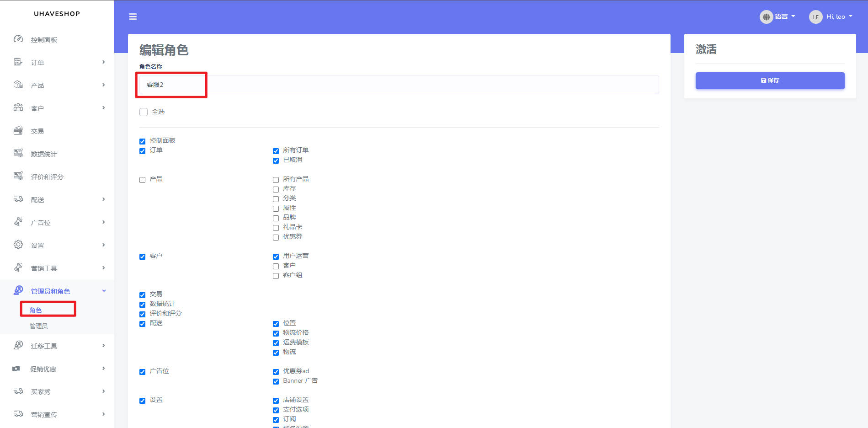This screenshot has height=428, width=868.
Task: Click the hamburger menu icon on top bar
Action: pyautogui.click(x=133, y=16)
